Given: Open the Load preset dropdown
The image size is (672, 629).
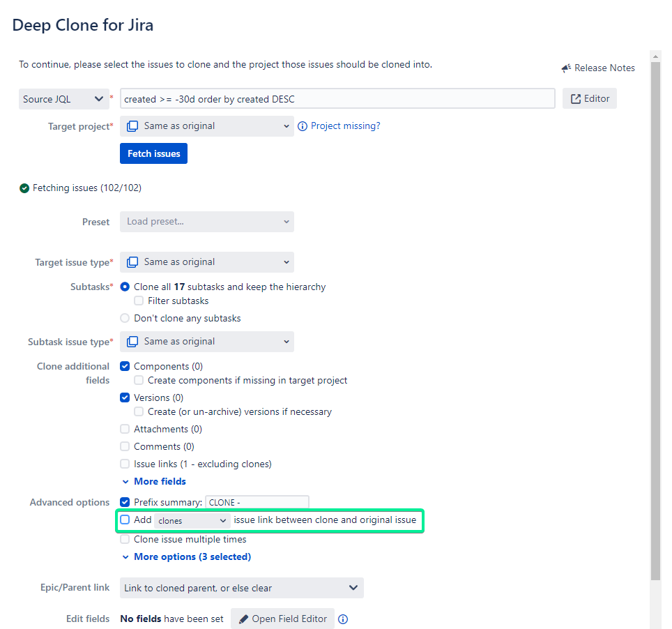Looking at the screenshot, I should (x=207, y=222).
